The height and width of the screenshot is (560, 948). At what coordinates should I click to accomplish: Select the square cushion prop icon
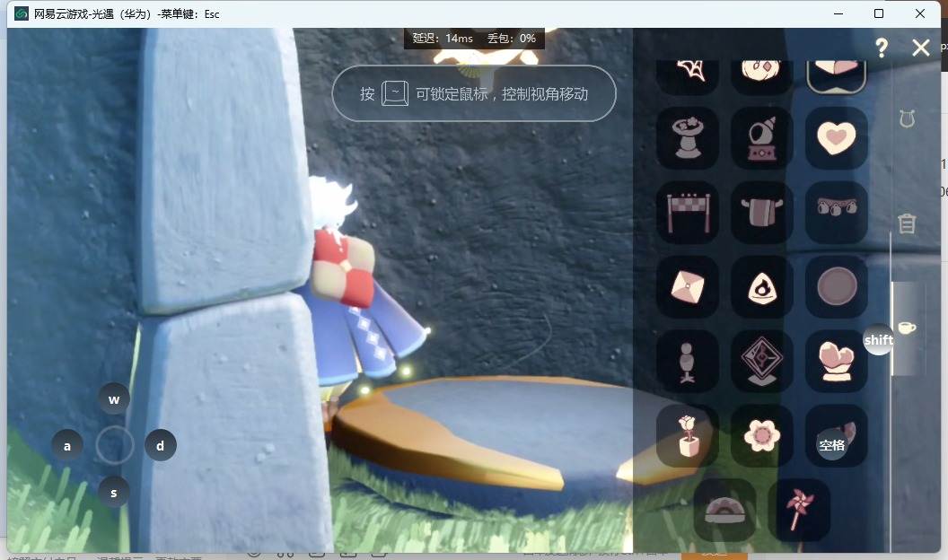688,287
